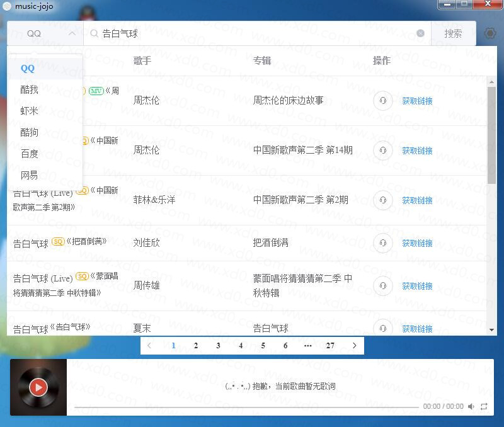Select current results page 1
This screenshot has height=427, width=504.
174,345
